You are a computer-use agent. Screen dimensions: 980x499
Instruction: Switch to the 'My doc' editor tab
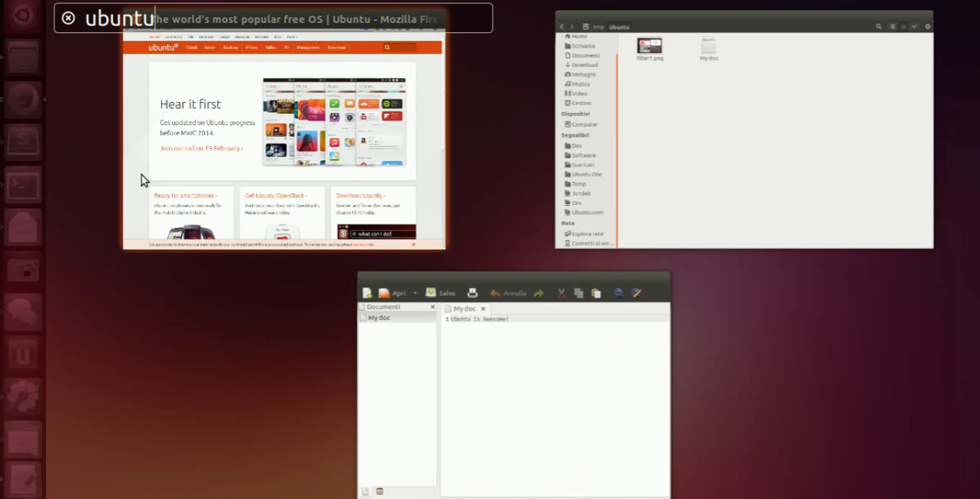[464, 308]
